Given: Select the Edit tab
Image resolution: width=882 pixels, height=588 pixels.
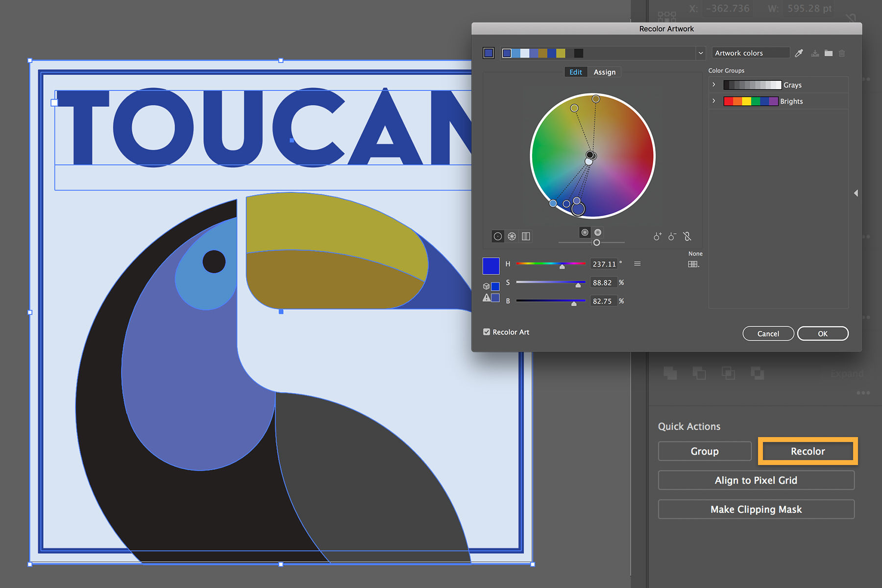Looking at the screenshot, I should click(x=575, y=72).
